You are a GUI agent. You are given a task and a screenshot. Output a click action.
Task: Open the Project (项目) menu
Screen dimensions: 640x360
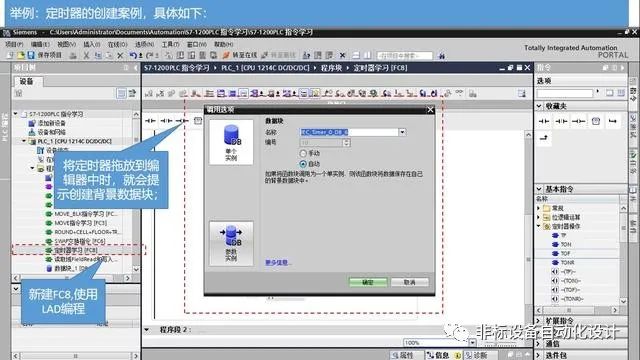(14, 44)
